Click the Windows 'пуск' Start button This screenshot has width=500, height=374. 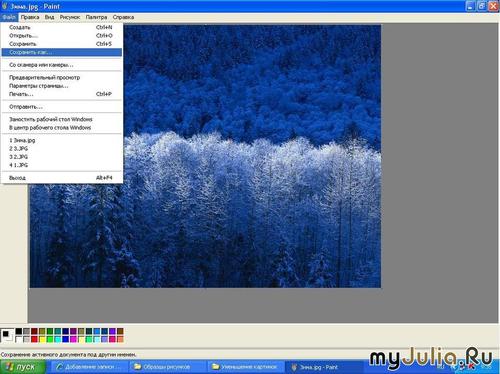22,367
